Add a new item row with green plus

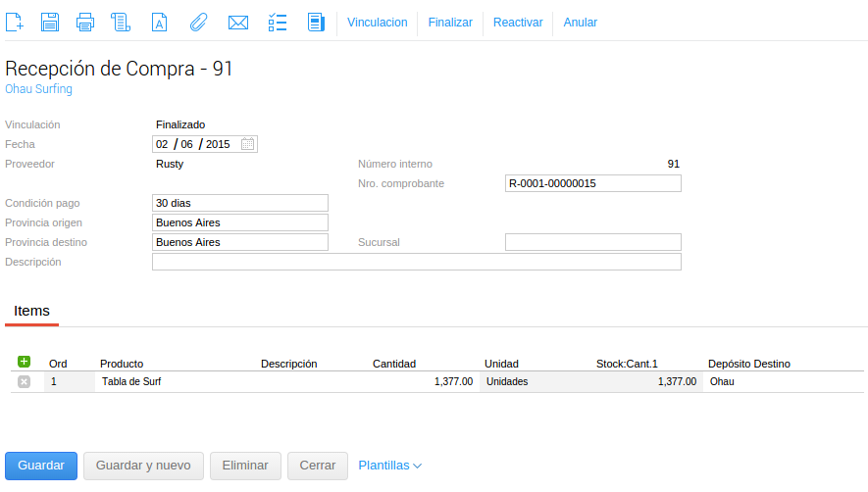(x=24, y=362)
